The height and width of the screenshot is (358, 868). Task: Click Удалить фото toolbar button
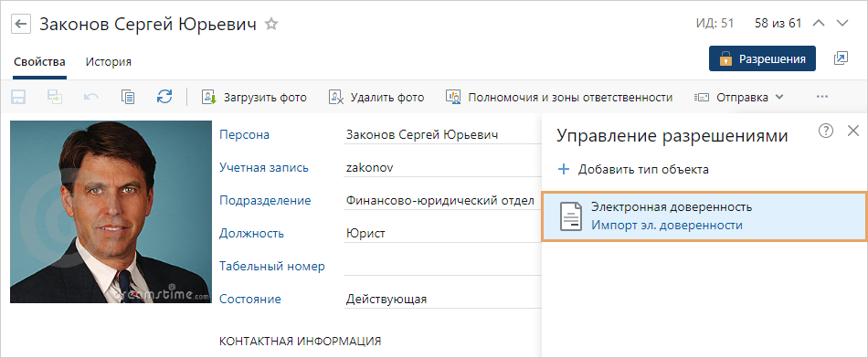(376, 98)
